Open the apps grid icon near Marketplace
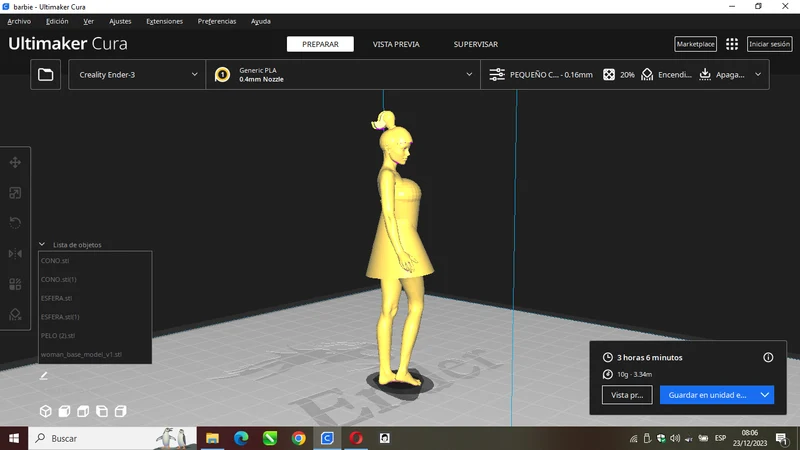This screenshot has height=450, width=800. click(732, 44)
